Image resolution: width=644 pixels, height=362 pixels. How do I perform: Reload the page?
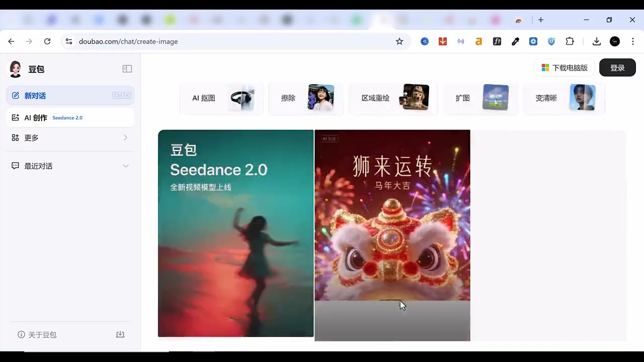[x=47, y=41]
